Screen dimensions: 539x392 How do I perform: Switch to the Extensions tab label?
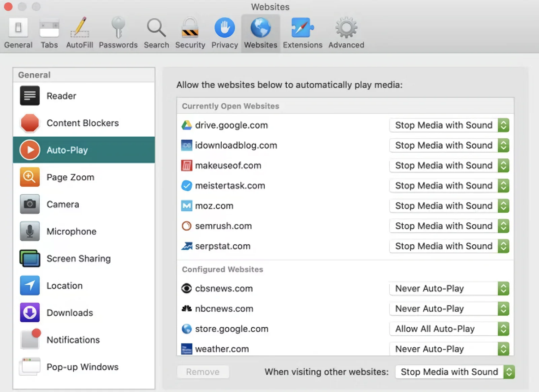click(303, 45)
